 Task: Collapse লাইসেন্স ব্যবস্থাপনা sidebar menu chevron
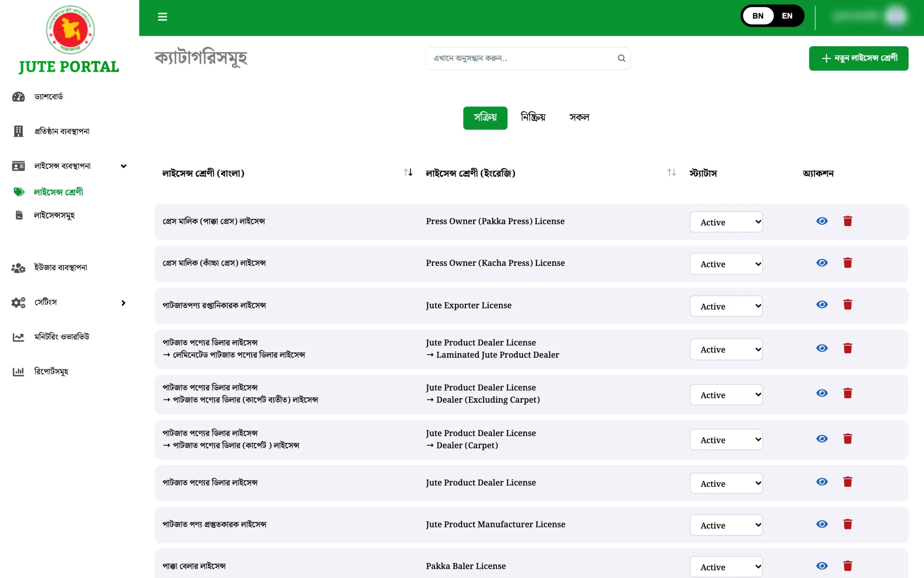click(x=123, y=166)
